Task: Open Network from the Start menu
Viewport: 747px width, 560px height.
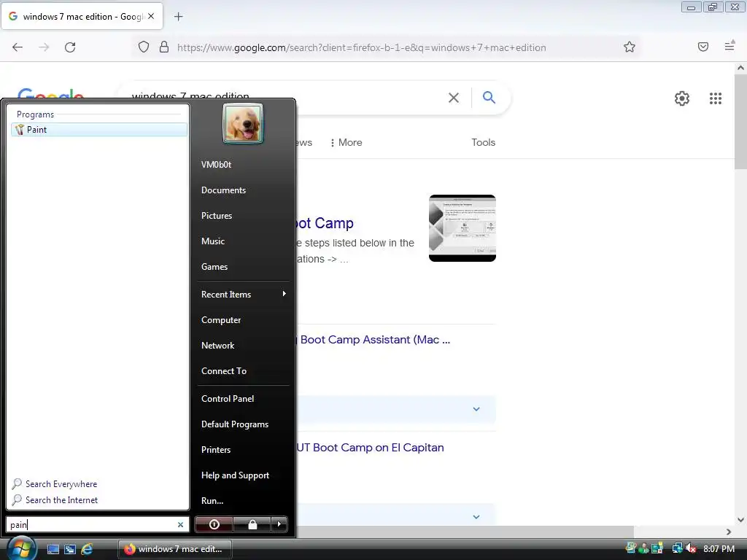Action: pyautogui.click(x=217, y=346)
